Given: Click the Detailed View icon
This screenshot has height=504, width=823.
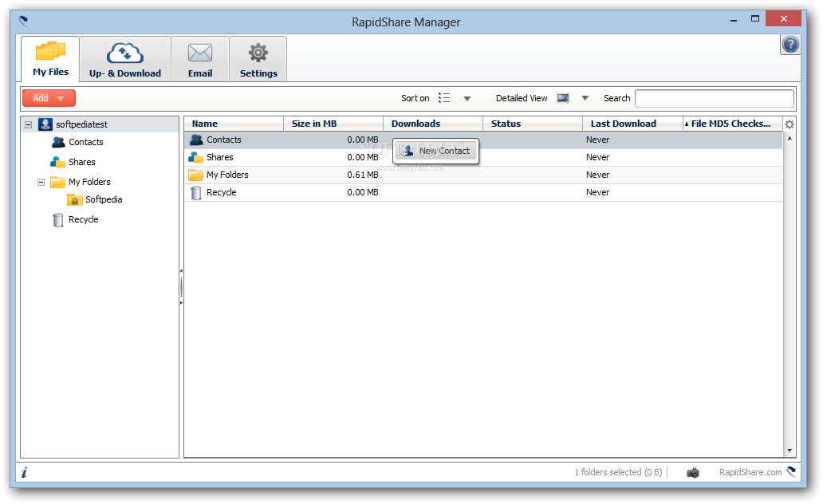Looking at the screenshot, I should click(563, 98).
